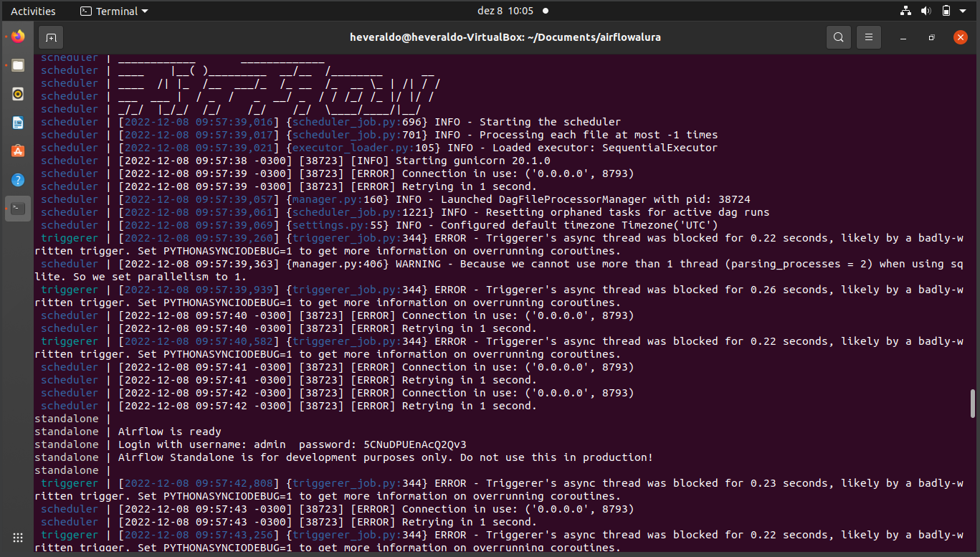Screen dimensions: 980x557
Task: Click 'executor_loader.py:105' log source
Action: [363, 148]
